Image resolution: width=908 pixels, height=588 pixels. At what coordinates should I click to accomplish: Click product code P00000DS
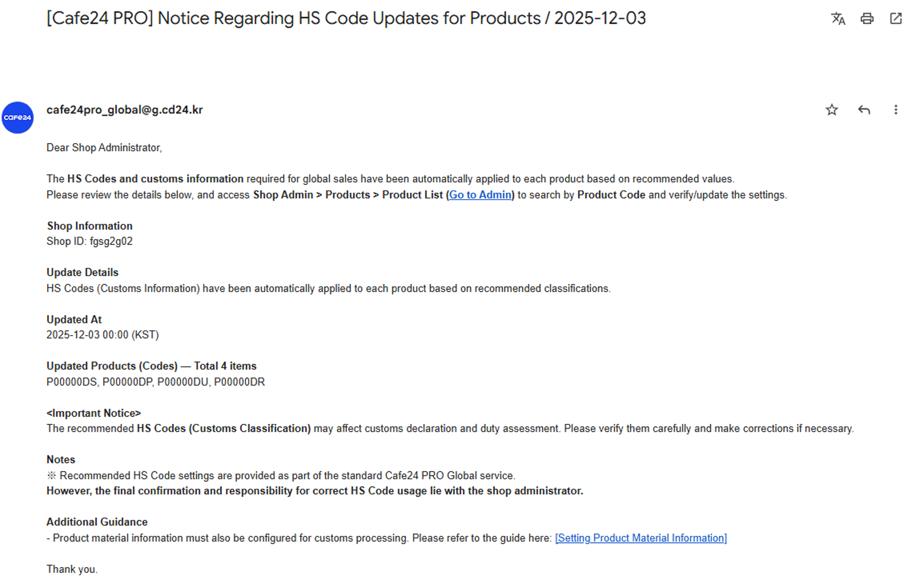(x=72, y=382)
